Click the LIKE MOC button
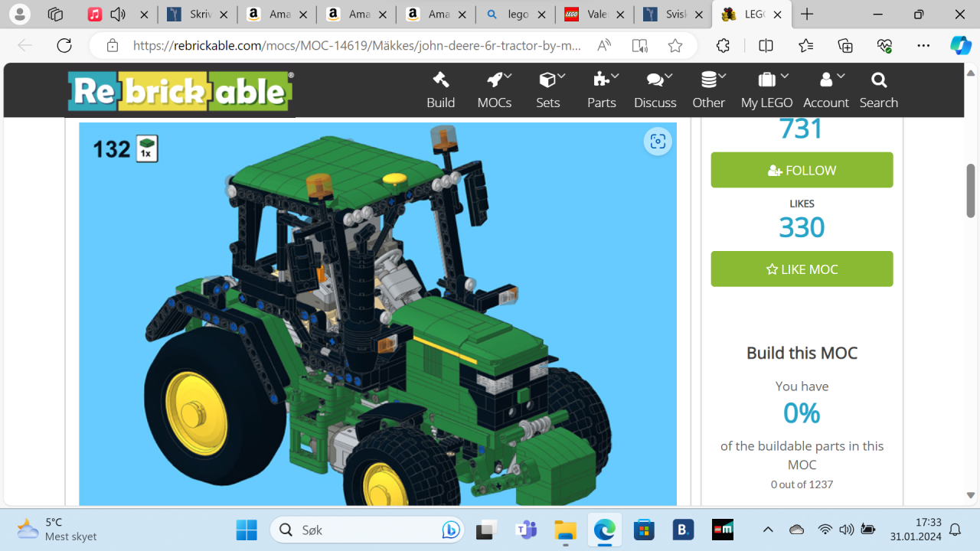The width and height of the screenshot is (980, 551). click(x=802, y=269)
